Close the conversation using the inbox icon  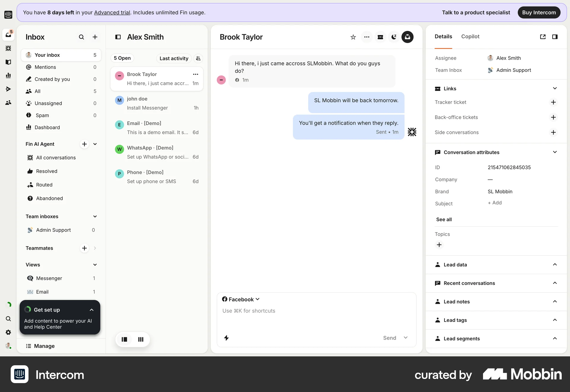(x=407, y=37)
